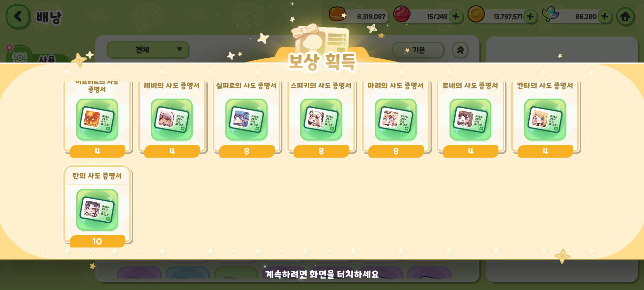Select 로네의 사도 증명서 card icon
Image resolution: width=644 pixels, height=290 pixels.
click(470, 120)
